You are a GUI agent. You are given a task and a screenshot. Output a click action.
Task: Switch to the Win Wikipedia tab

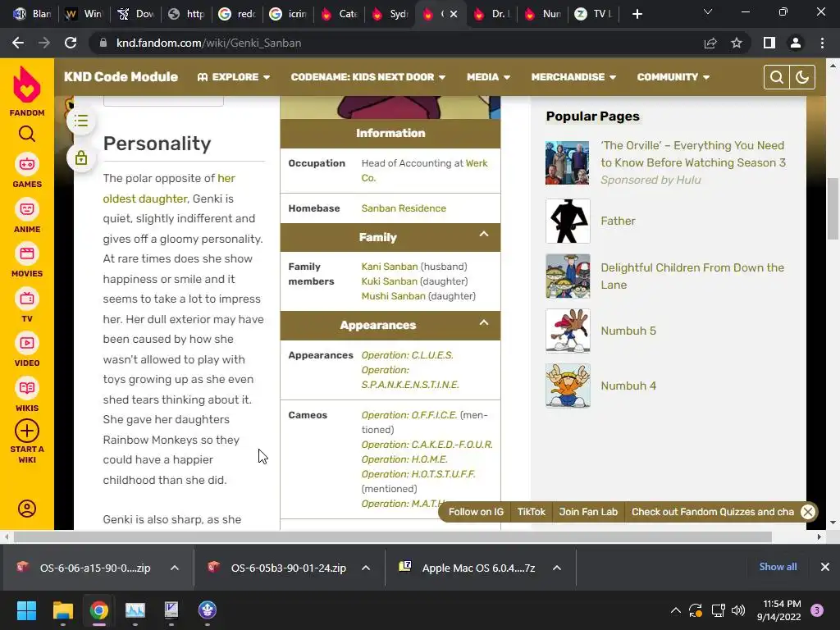84,14
